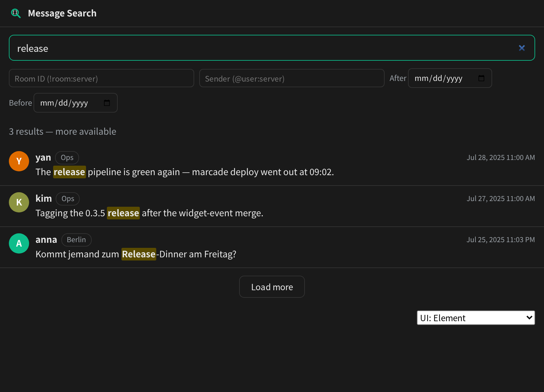Viewport: 544px width, 392px height.
Task: Click the '3 results — more available' text
Action: 63,132
